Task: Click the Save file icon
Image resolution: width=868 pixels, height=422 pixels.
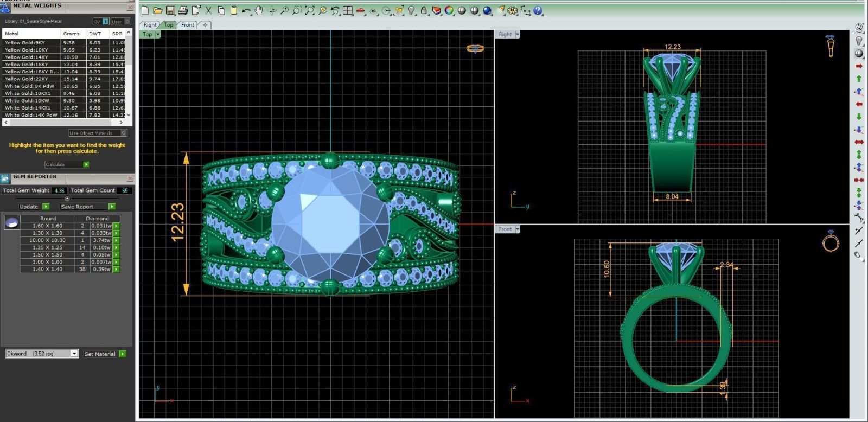Action: click(170, 10)
